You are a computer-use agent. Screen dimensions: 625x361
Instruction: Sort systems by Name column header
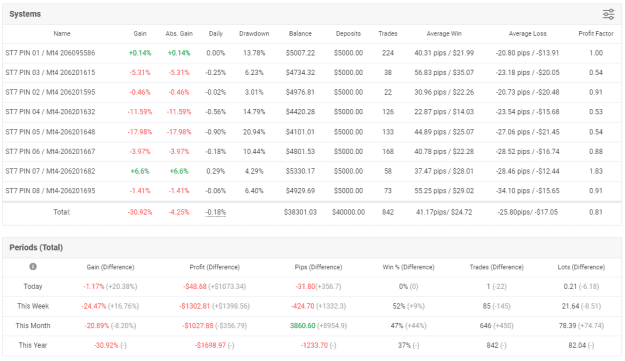click(x=62, y=34)
